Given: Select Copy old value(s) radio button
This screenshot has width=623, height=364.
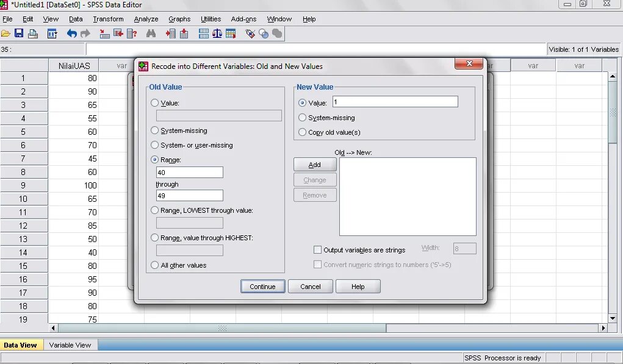Looking at the screenshot, I should (302, 132).
